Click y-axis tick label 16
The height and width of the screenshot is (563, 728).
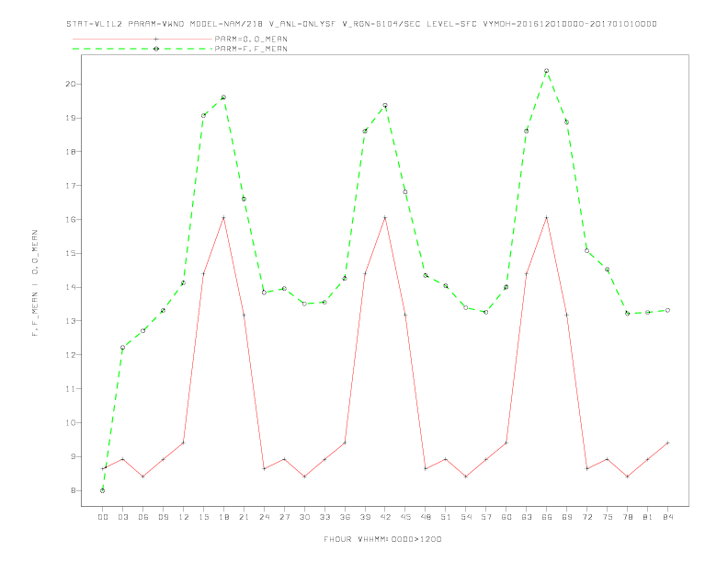71,219
